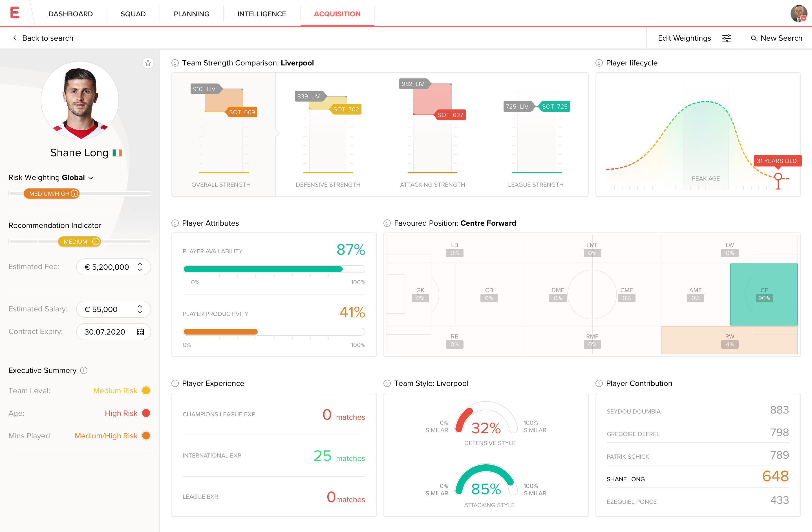The image size is (812, 532).
Task: Click the SOT 669 overall strength tag
Action: 242,112
